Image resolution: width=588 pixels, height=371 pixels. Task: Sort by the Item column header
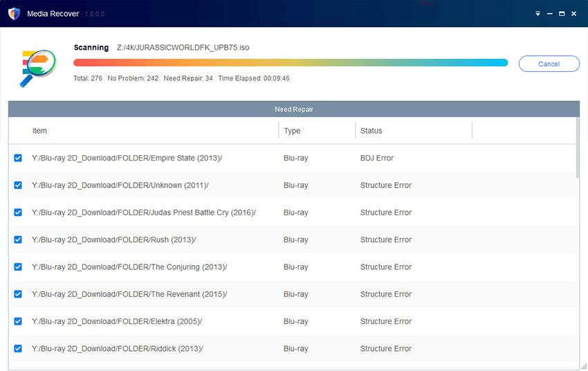click(39, 131)
